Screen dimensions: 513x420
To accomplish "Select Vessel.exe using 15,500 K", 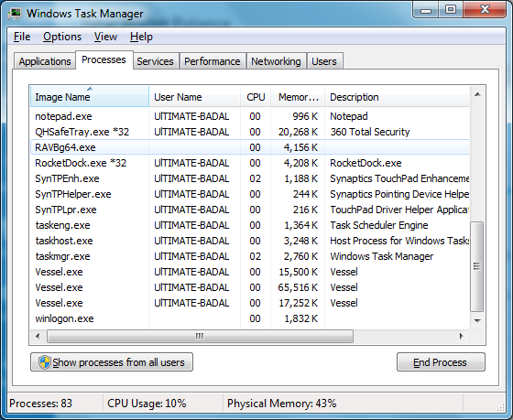I will pos(249,272).
